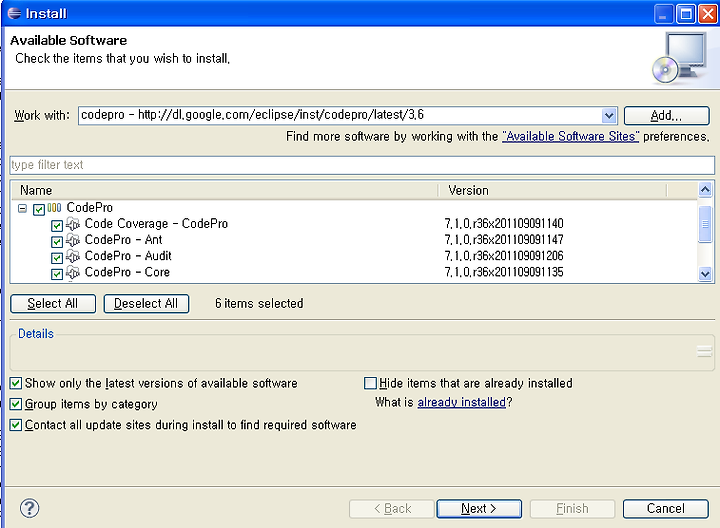The height and width of the screenshot is (528, 720).
Task: Click the CodePro - Ant feature icon
Action: (x=73, y=240)
